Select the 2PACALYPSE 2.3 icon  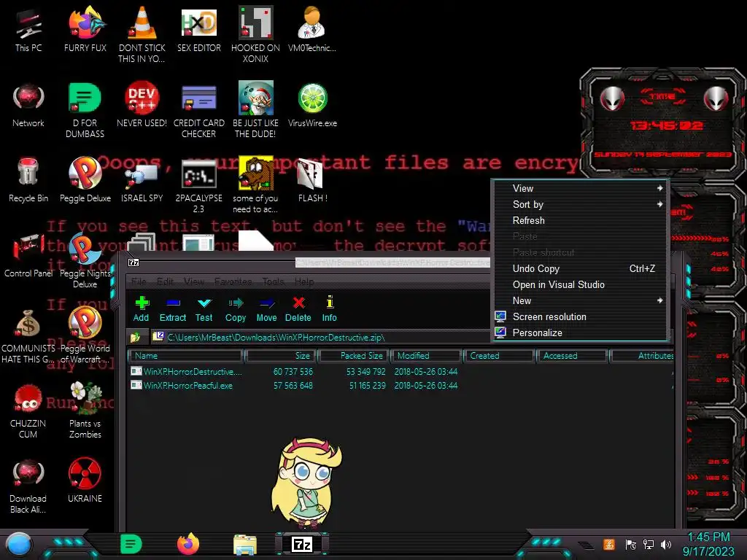(198, 186)
